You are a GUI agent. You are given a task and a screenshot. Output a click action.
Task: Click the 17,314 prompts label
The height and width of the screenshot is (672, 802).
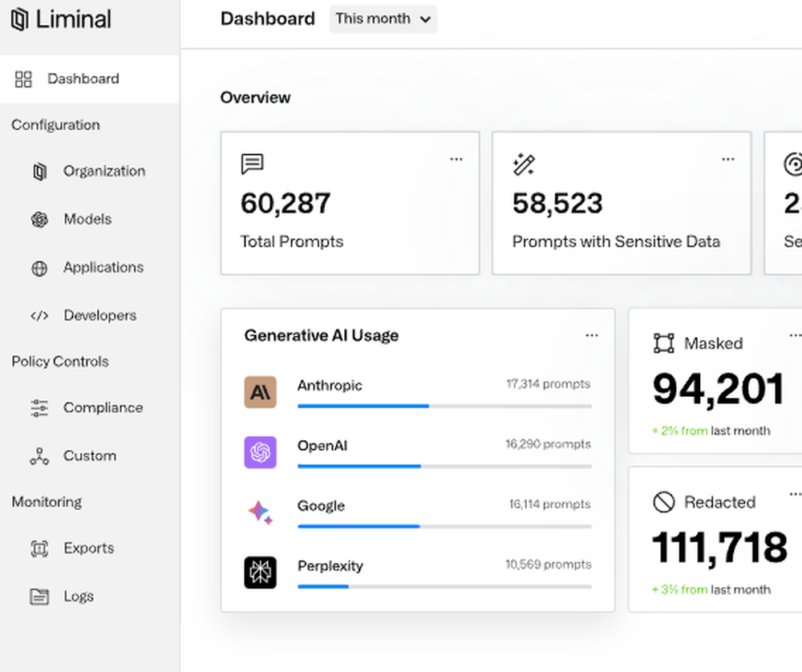pyautogui.click(x=549, y=384)
